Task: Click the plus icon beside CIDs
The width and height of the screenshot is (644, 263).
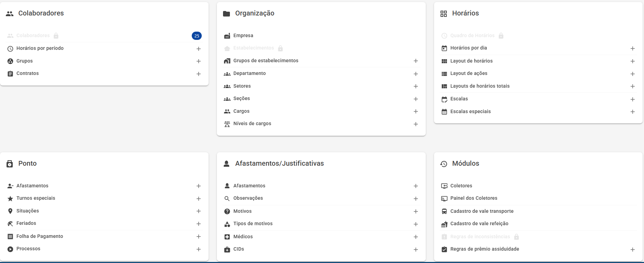Action: (x=416, y=250)
